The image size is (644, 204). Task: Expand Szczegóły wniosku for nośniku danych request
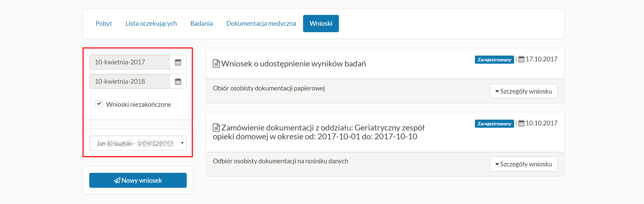524,164
